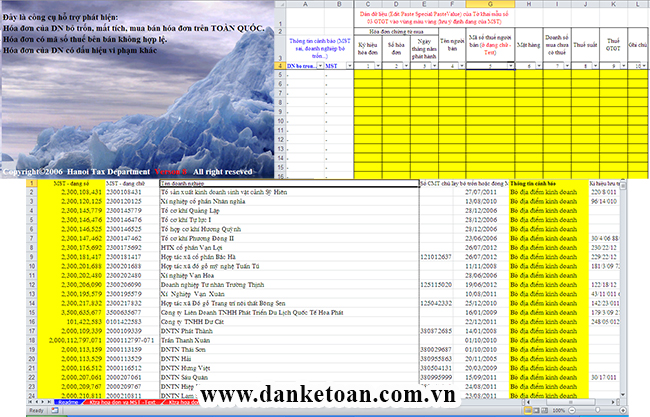
Task: Select row header 12 in lower sheet
Action: click(32, 285)
